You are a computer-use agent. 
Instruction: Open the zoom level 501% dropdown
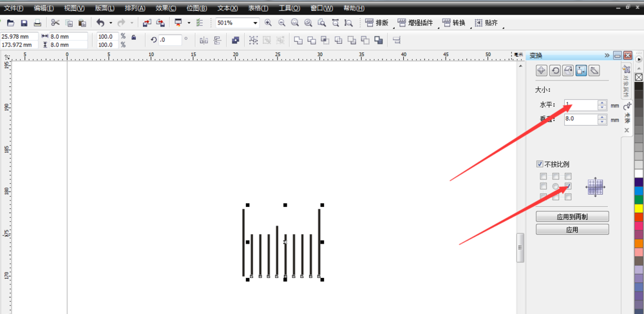pos(256,23)
